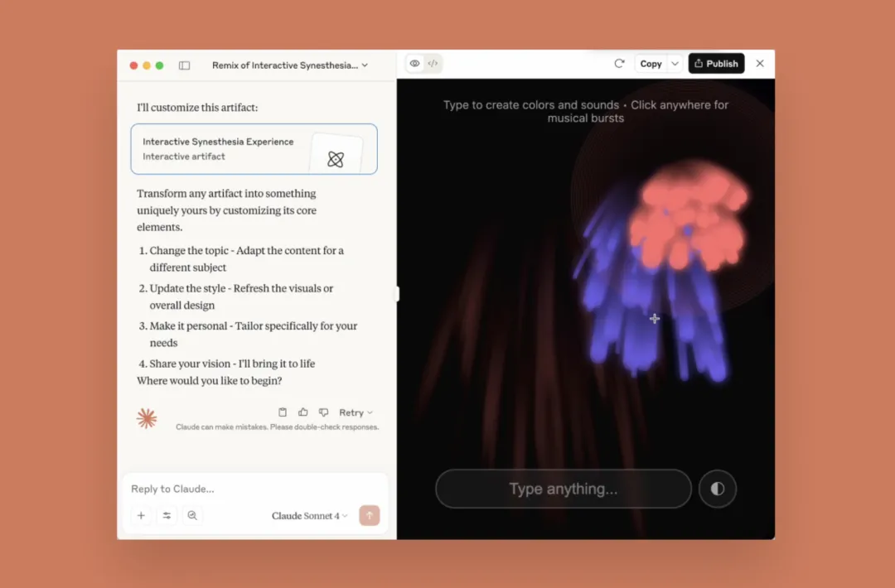Open the research search icon
This screenshot has width=895, height=588.
(192, 516)
